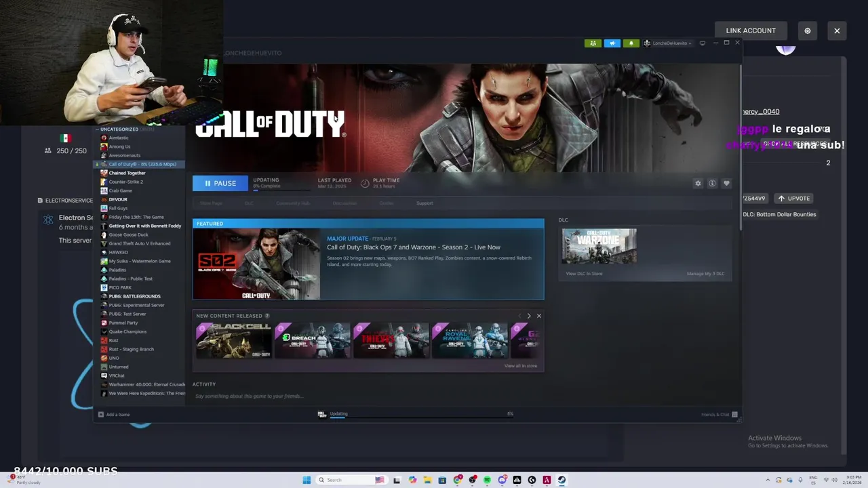
Task: Open the game settings gear icon
Action: (698, 184)
